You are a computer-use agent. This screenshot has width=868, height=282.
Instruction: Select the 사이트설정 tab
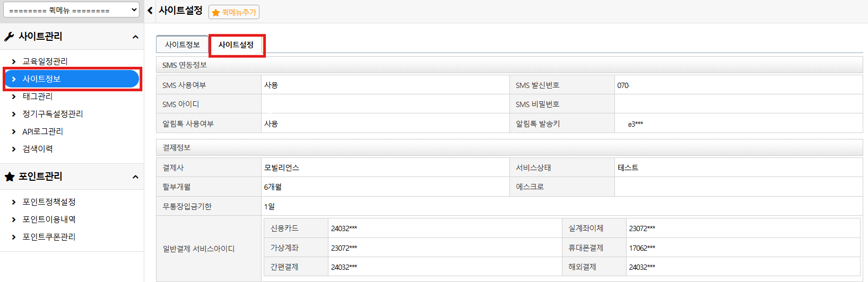[x=236, y=45]
